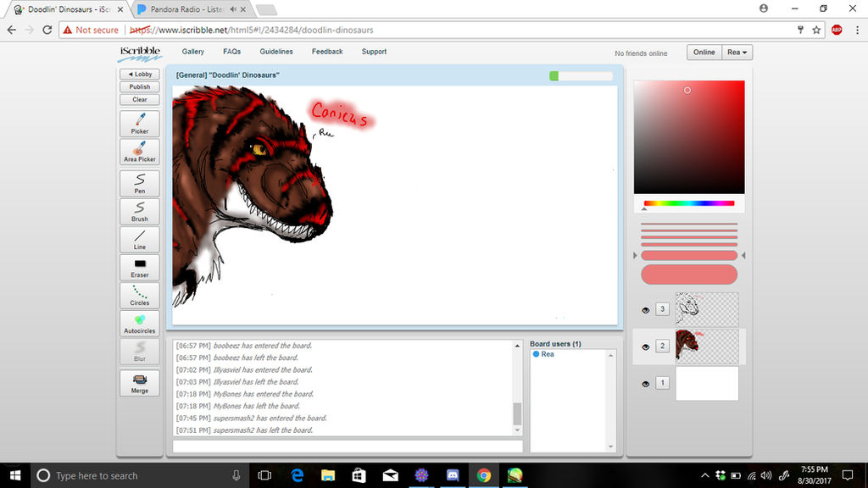Bookmark this page with the star icon
This screenshot has height=488, width=868.
816,30
